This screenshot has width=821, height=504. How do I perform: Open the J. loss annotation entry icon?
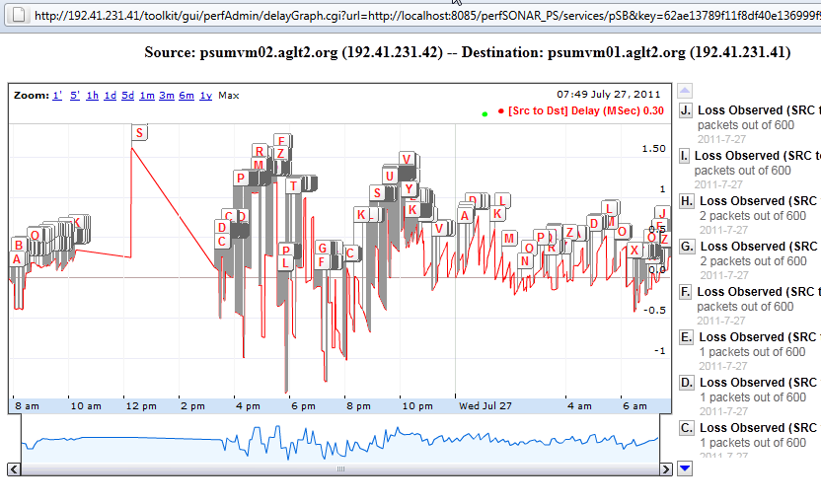click(x=686, y=110)
